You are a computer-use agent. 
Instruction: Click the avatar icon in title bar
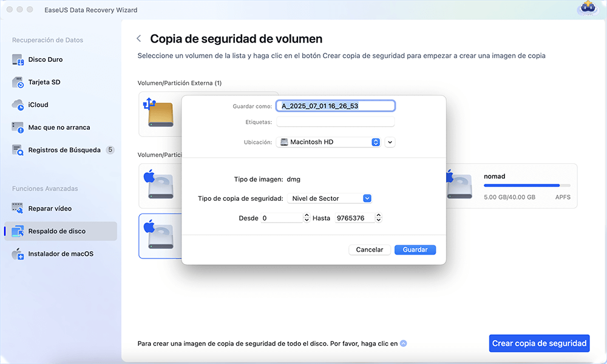588,8
